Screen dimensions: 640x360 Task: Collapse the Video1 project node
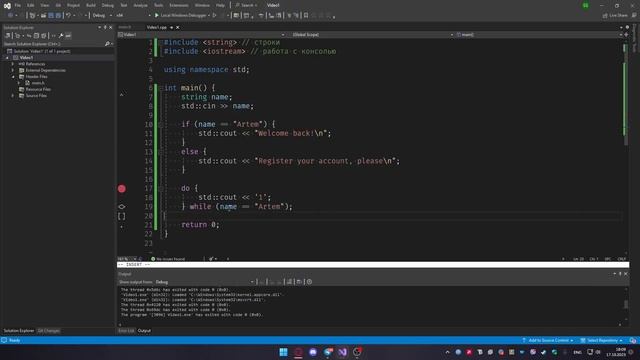coord(7,58)
